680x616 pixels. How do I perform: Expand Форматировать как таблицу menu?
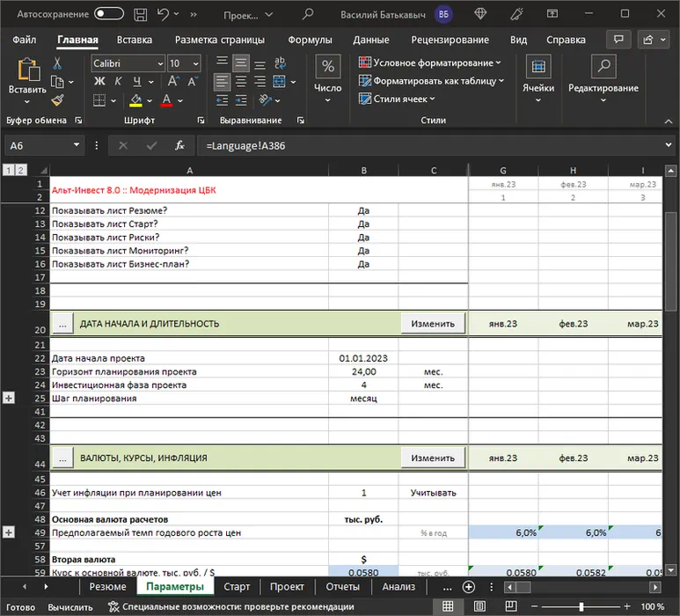click(x=431, y=81)
